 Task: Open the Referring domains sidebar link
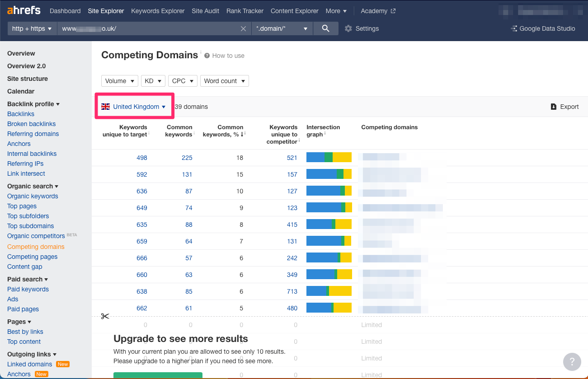(33, 134)
